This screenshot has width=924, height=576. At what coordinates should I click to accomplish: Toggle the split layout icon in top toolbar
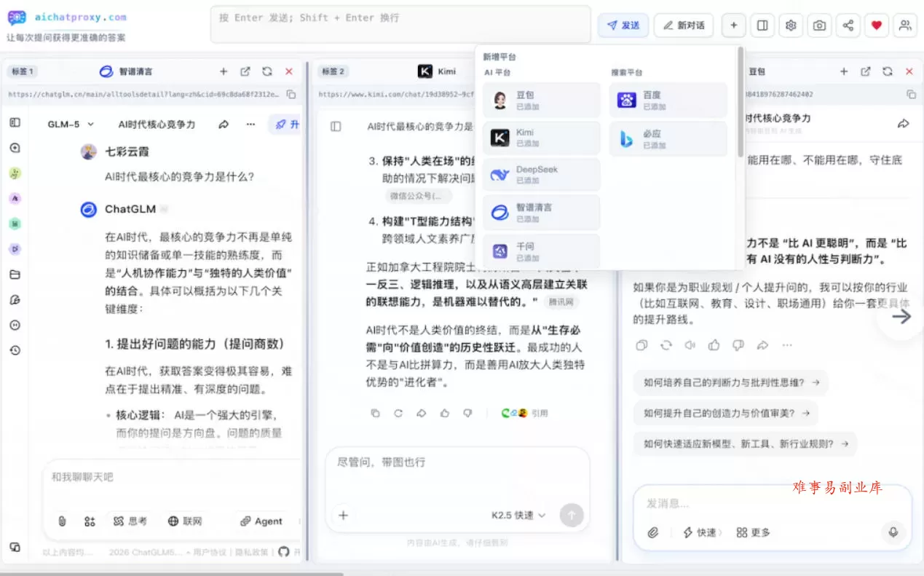pyautogui.click(x=762, y=25)
